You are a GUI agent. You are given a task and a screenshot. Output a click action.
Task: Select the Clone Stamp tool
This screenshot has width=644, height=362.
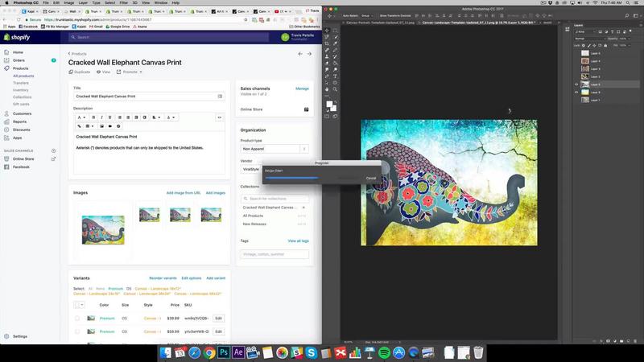[x=327, y=56]
